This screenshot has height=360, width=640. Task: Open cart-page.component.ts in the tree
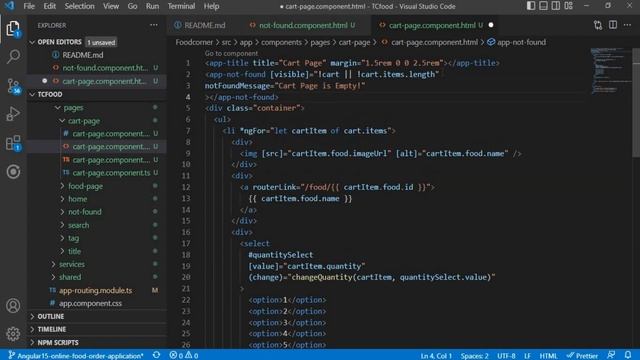[111, 173]
